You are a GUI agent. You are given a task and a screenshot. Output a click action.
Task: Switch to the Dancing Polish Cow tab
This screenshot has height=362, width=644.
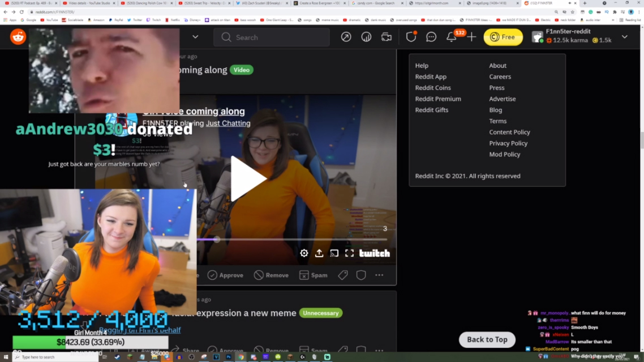[146, 3]
